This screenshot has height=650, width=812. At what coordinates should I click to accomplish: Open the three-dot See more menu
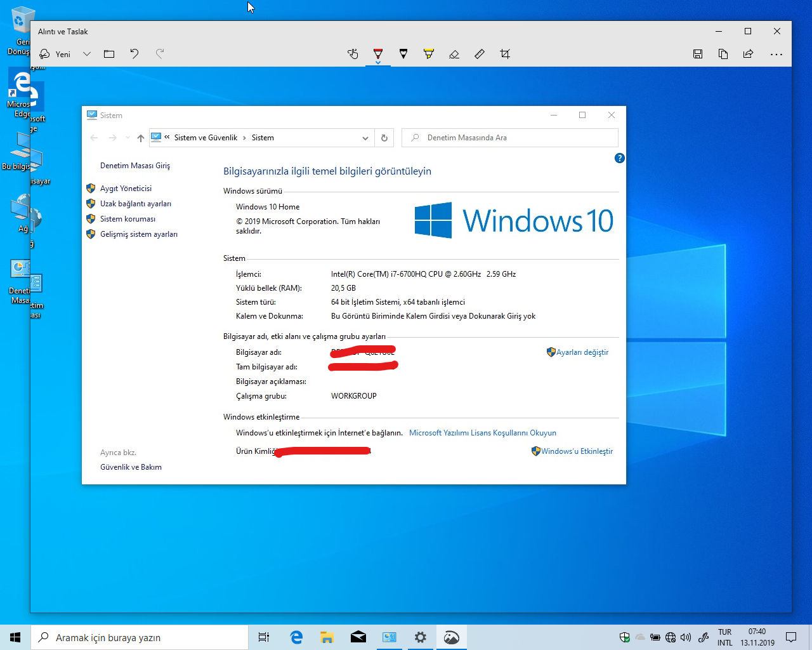(x=776, y=54)
